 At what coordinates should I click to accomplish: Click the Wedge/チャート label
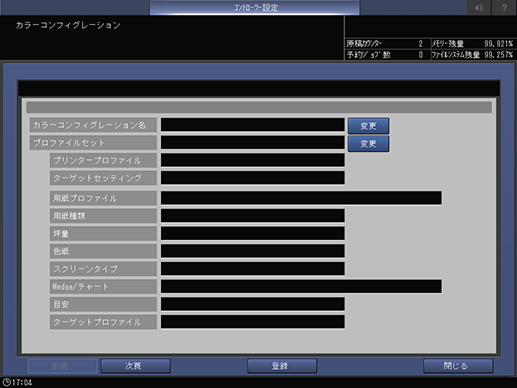pos(103,286)
